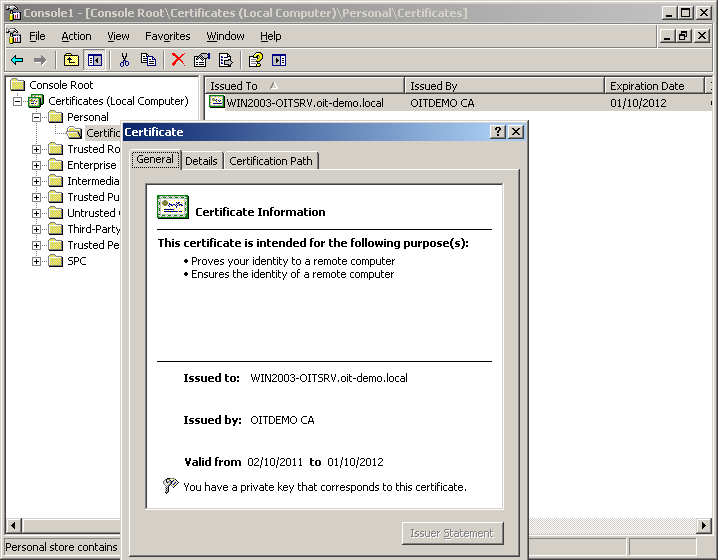Click the red Delete X icon
Screen dimensions: 718x560
pyautogui.click(x=178, y=60)
